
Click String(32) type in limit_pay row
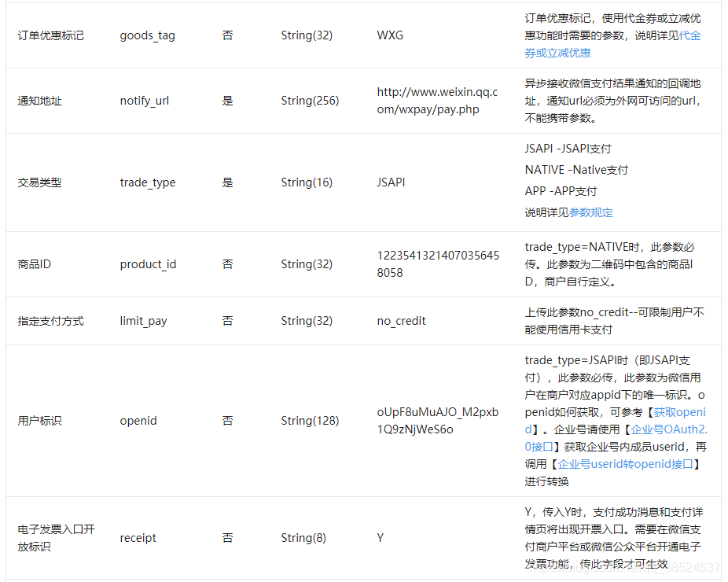307,321
